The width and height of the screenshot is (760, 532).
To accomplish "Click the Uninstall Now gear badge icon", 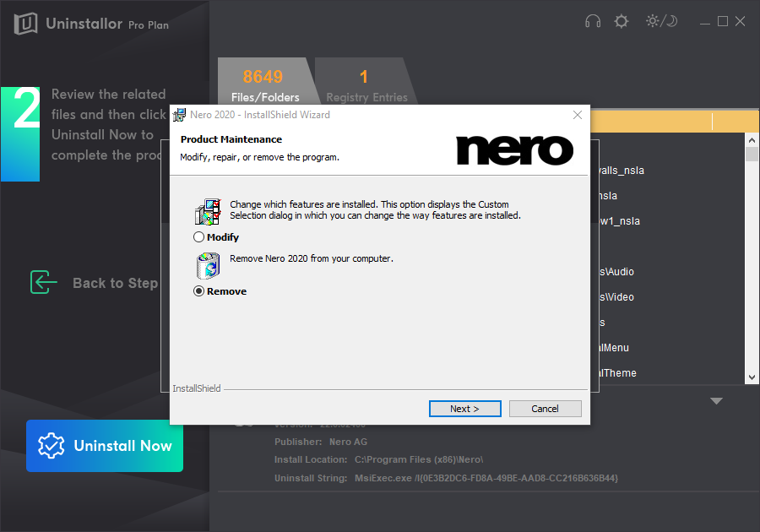I will [x=52, y=446].
